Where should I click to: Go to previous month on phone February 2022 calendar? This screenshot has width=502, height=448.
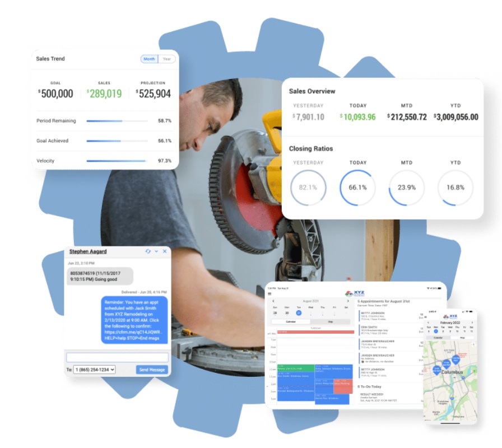[x=428, y=323]
